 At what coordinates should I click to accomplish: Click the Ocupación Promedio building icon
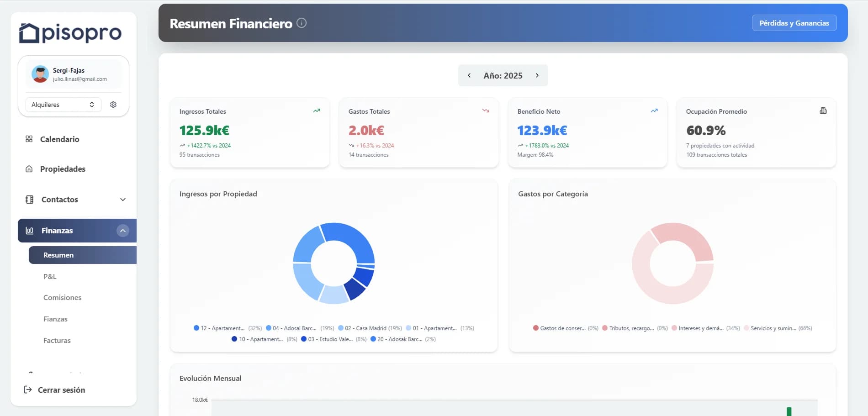(x=823, y=111)
